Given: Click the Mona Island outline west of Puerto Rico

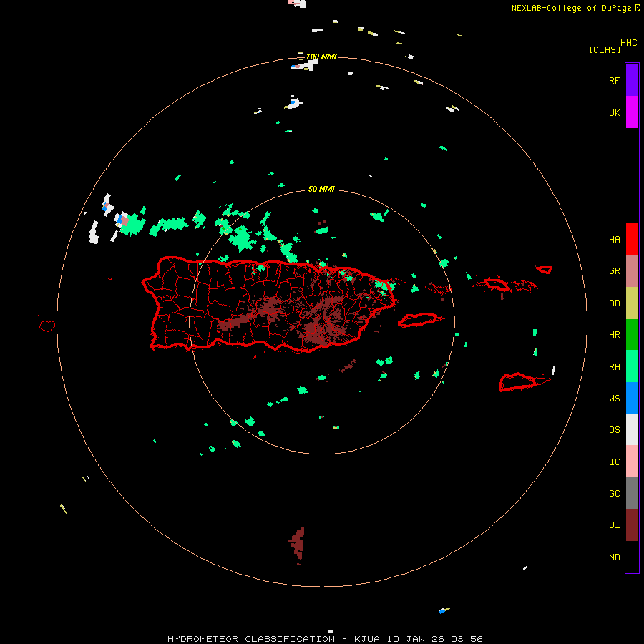Looking at the screenshot, I should [47, 326].
